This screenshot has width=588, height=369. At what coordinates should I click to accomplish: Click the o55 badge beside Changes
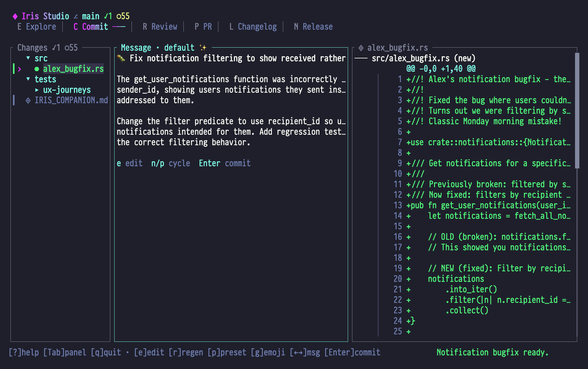pos(70,48)
